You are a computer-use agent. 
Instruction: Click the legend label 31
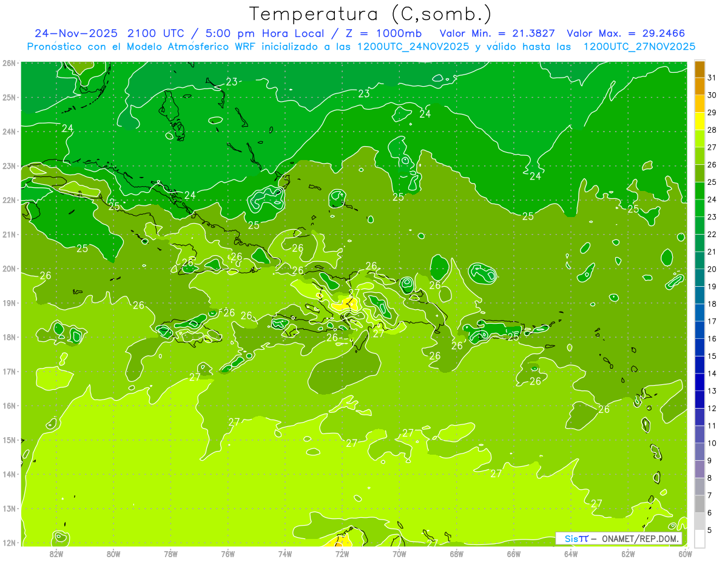click(x=712, y=77)
